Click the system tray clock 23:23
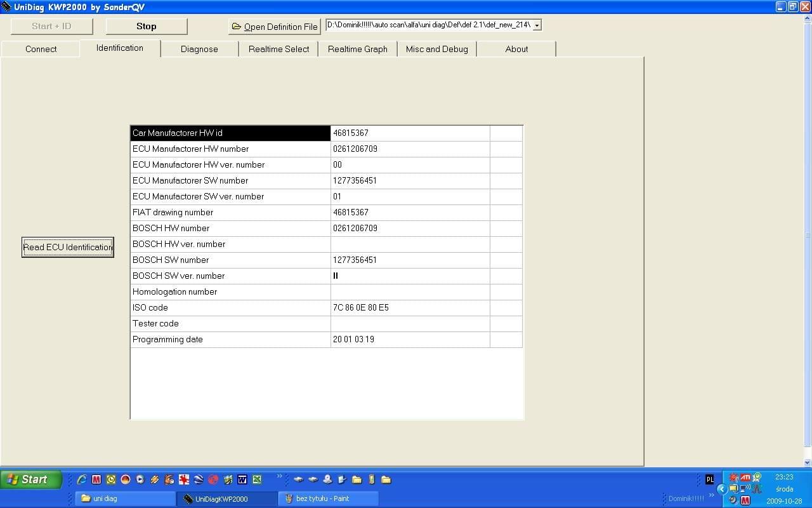Image resolution: width=812 pixels, height=508 pixels. [784, 477]
